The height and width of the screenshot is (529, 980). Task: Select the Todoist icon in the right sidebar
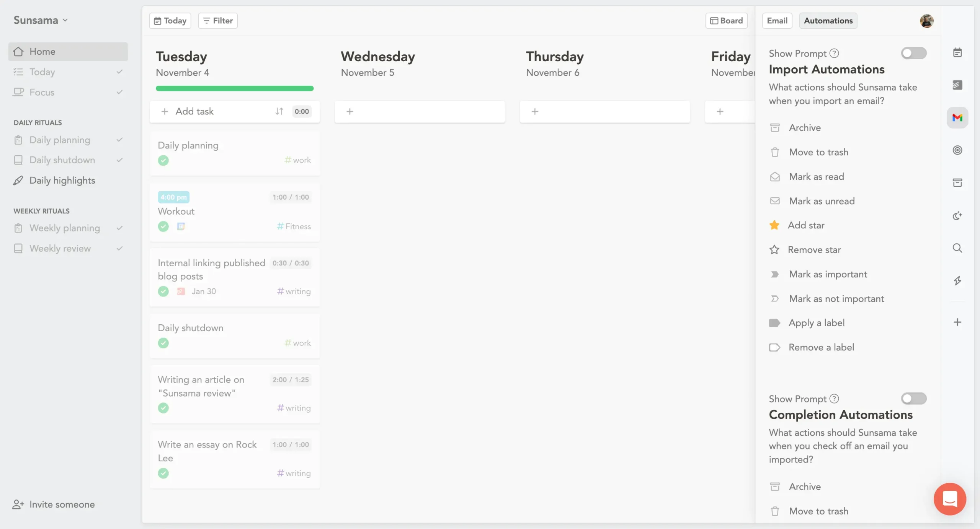point(957,85)
